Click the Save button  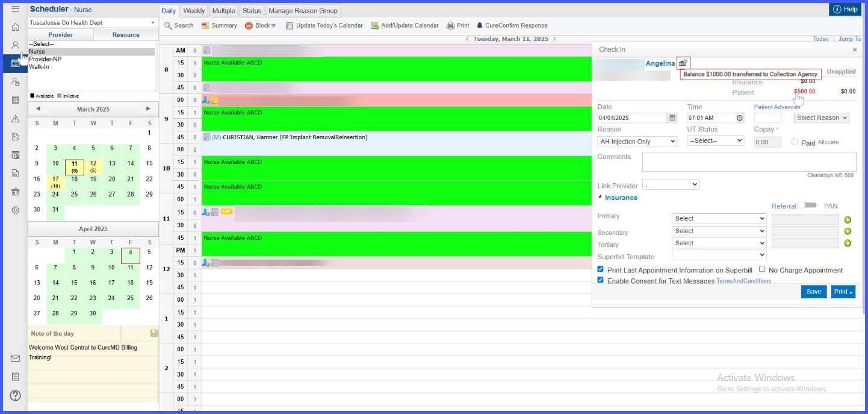[x=814, y=292]
